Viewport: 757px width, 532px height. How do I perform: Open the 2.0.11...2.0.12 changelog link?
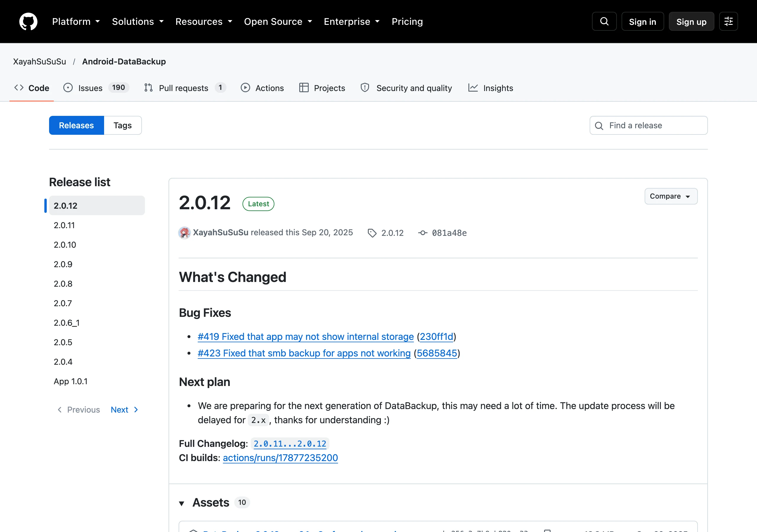point(290,444)
